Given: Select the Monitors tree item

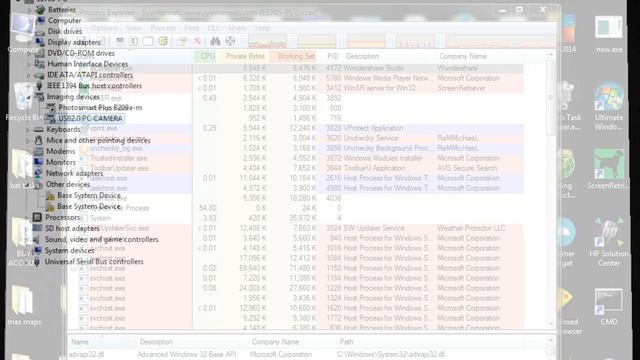Looking at the screenshot, I should tap(60, 162).
